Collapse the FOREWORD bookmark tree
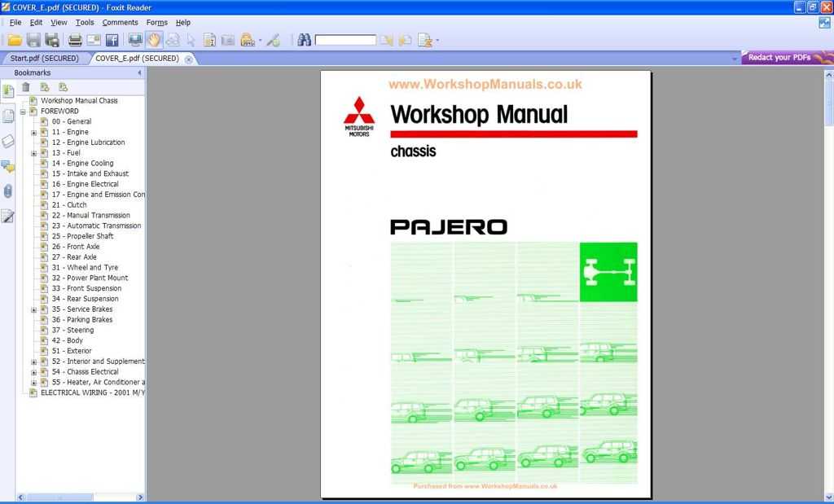Image resolution: width=834 pixels, height=504 pixels. [x=23, y=112]
